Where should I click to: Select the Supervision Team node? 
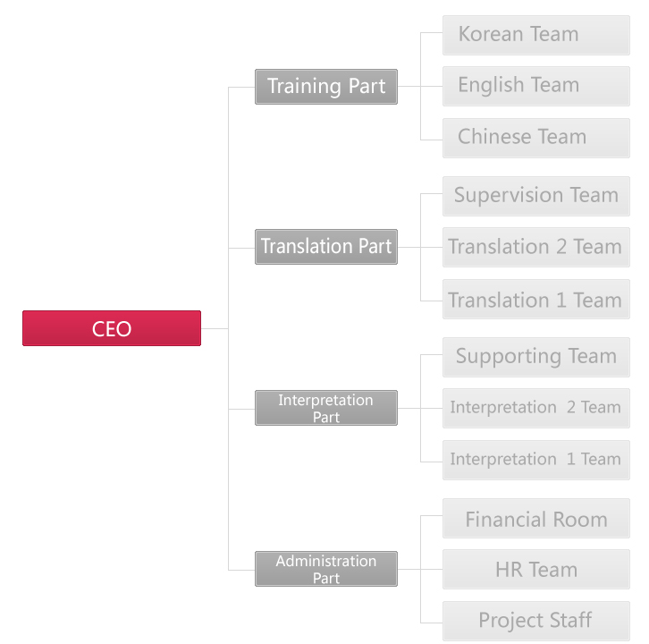536,196
